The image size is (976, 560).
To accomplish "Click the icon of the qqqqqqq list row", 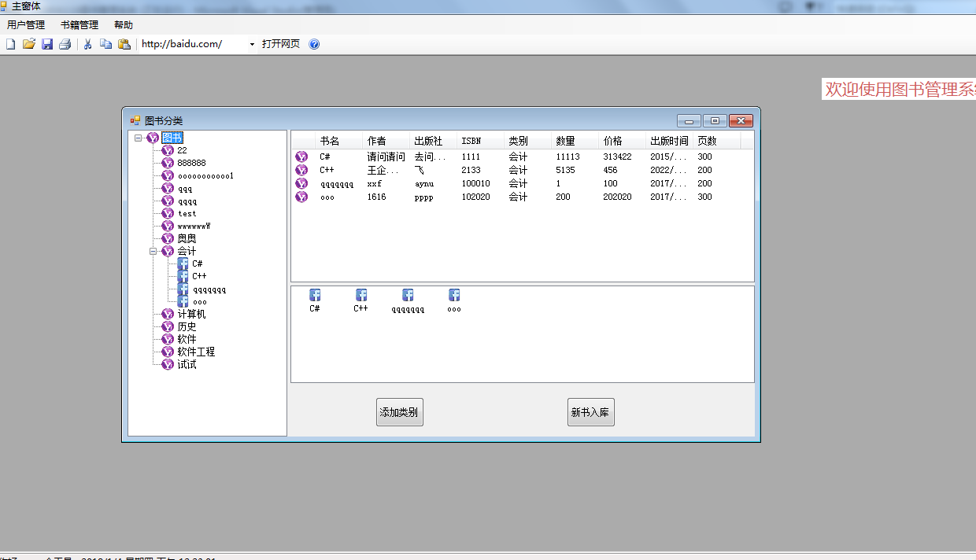I will [x=301, y=183].
